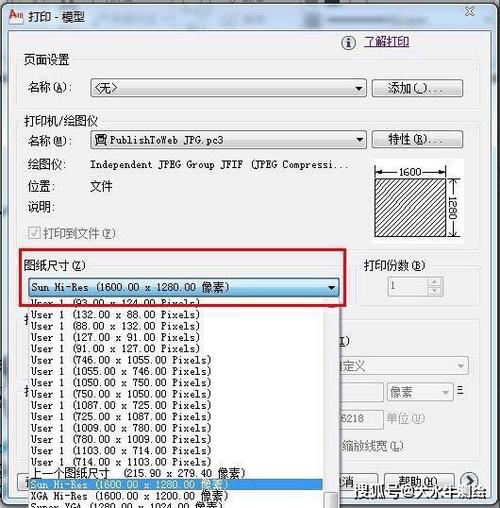This screenshot has width=500, height=508.
Task: Click the 1600 x 1280 paper preview thumbnail
Action: point(417,202)
